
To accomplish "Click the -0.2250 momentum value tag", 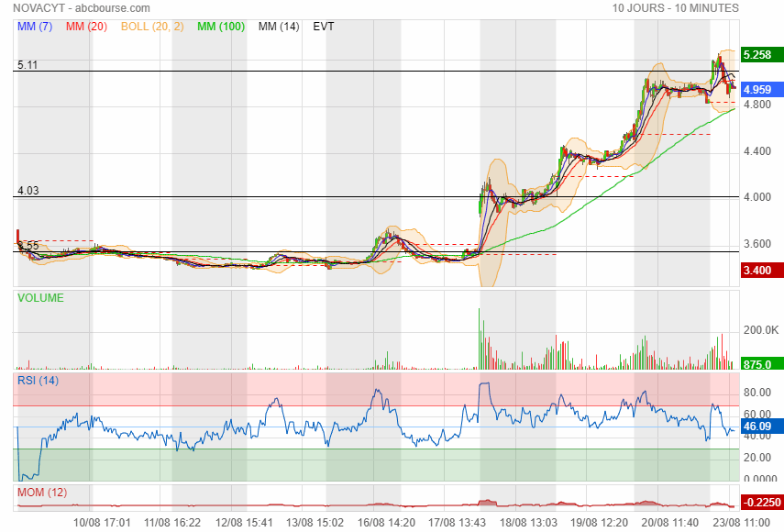I will [762, 503].
